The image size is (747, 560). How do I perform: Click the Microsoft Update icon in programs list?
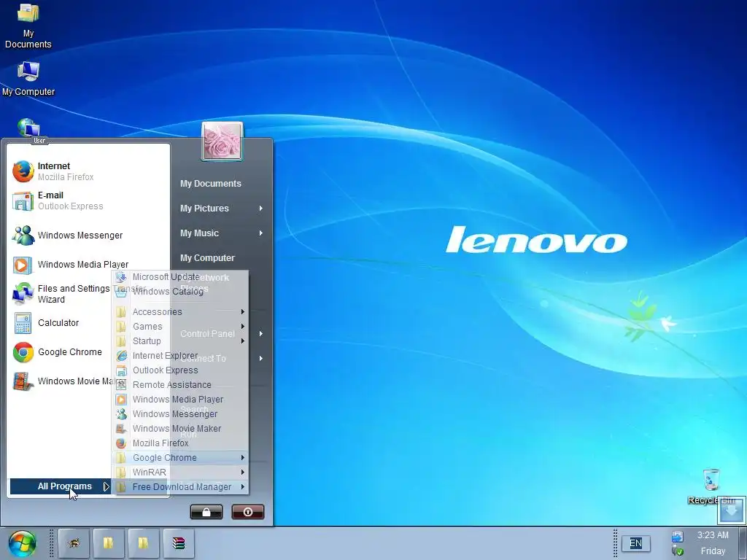121,276
